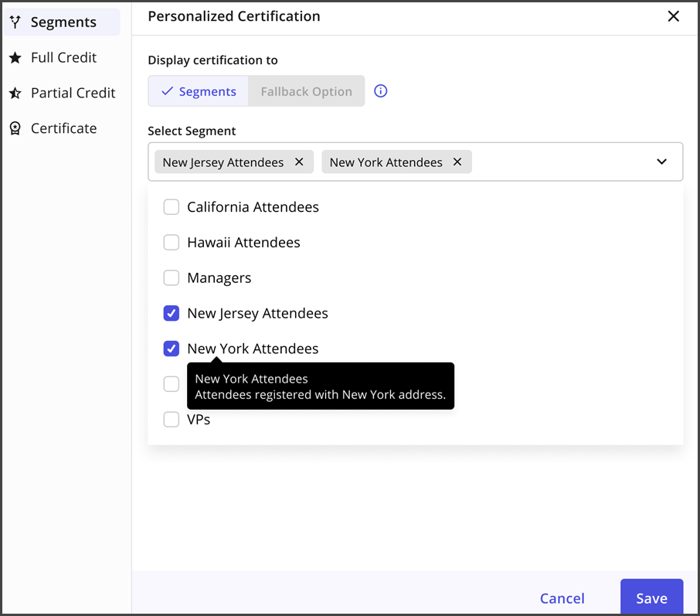700x616 pixels.
Task: Click the Partial Credit half-star icon
Action: coord(15,93)
